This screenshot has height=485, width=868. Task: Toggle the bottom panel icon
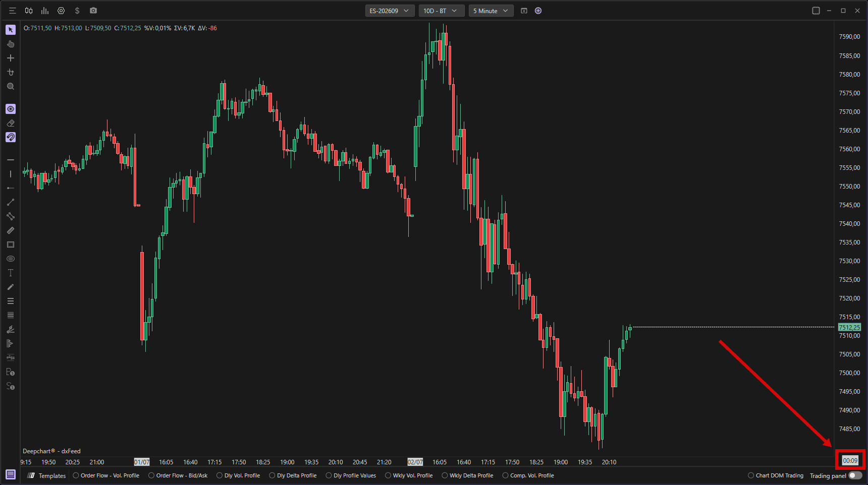pos(11,474)
